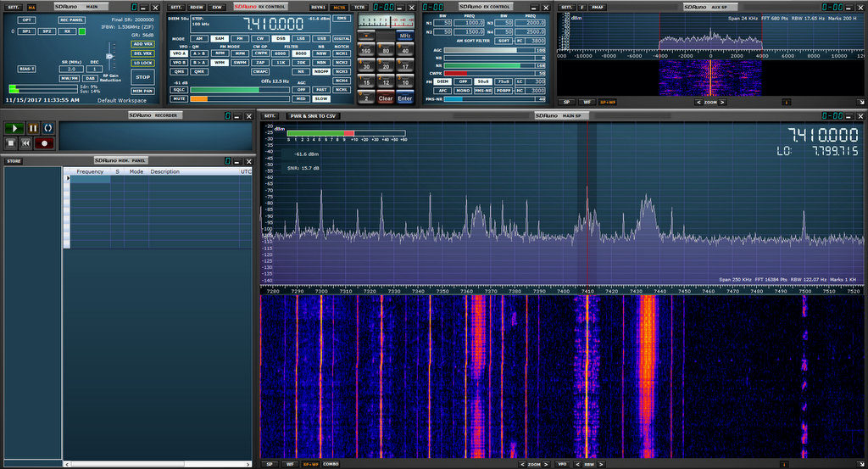Switch Main SP to COMBO view

(331, 464)
